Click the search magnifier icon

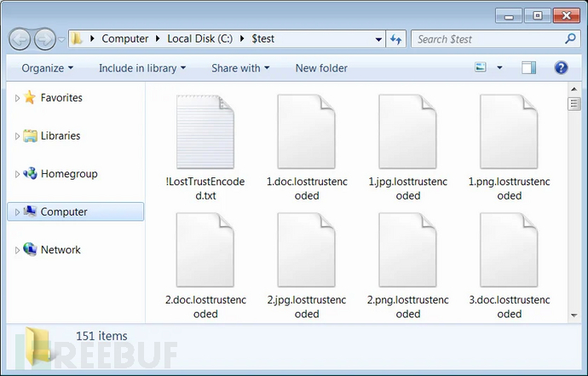pyautogui.click(x=570, y=39)
